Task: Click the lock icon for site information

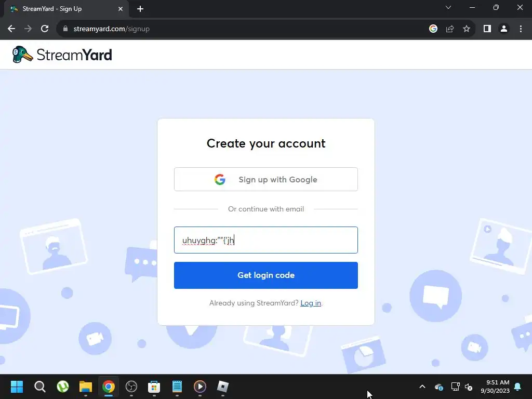Action: pyautogui.click(x=65, y=29)
